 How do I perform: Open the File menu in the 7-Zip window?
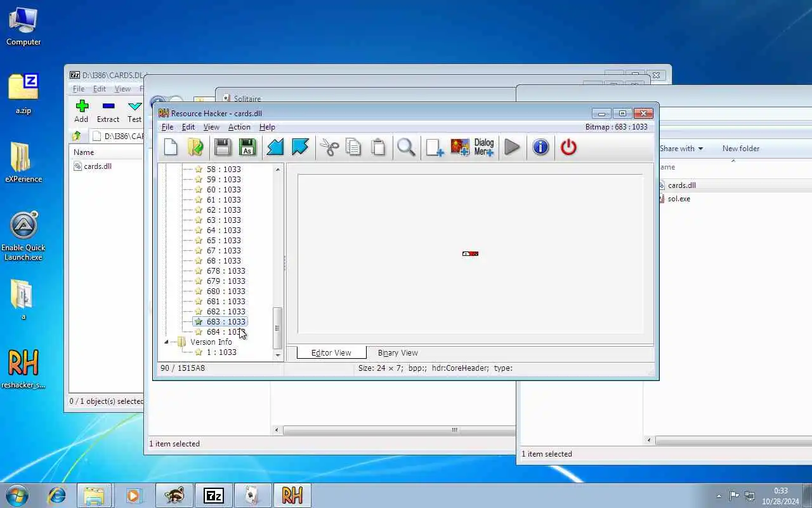point(78,89)
